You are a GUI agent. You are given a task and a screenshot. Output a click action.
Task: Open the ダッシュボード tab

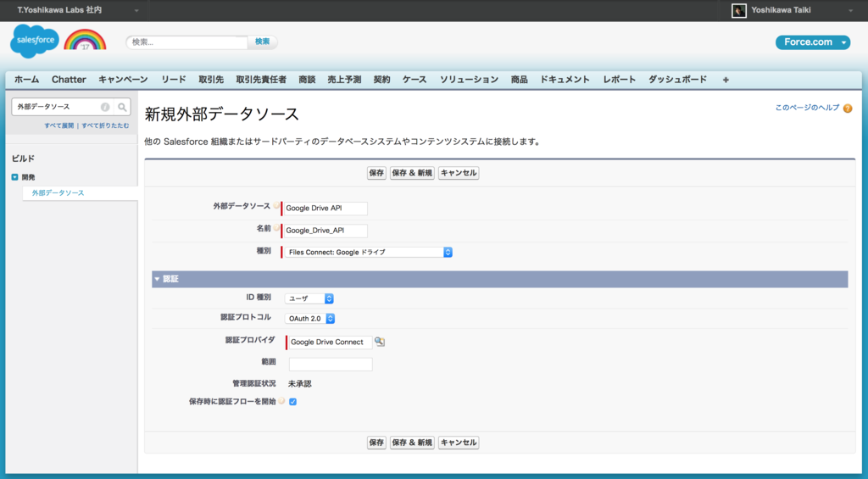(677, 80)
